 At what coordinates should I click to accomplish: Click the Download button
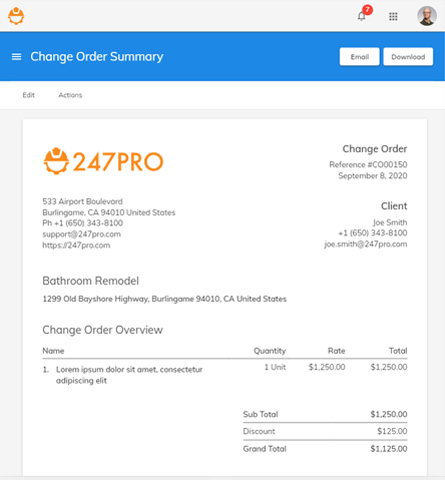pyautogui.click(x=408, y=57)
